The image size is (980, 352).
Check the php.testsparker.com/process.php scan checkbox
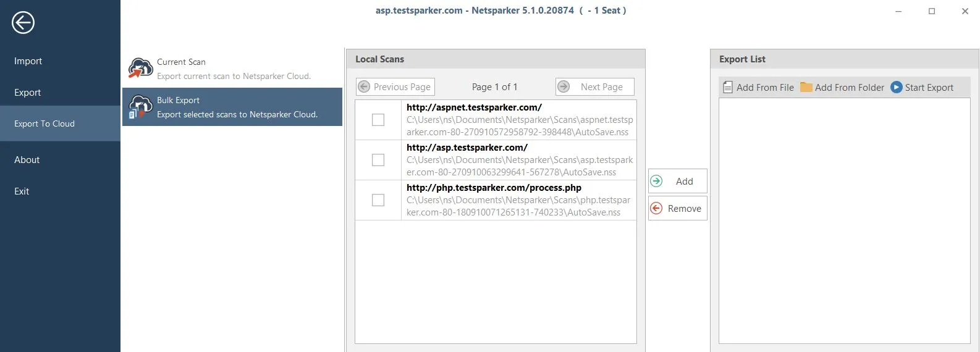point(378,200)
